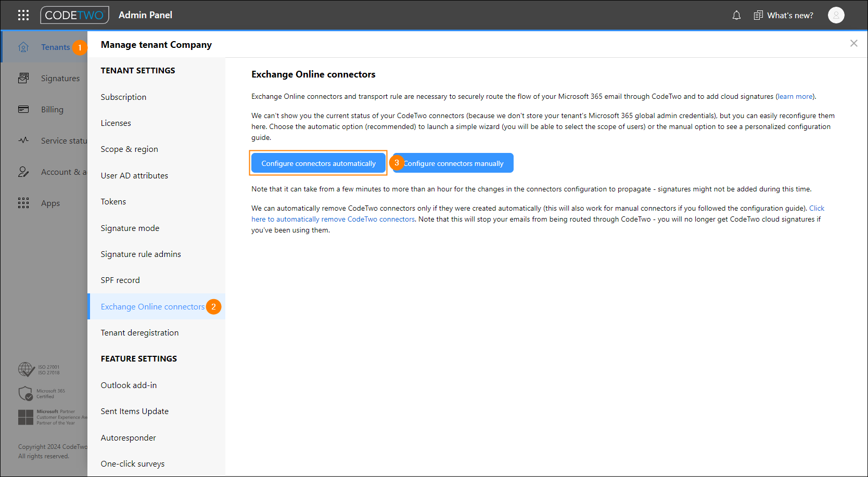Viewport: 868px width, 477px height.
Task: Click the Service status pulse icon
Action: pos(23,140)
